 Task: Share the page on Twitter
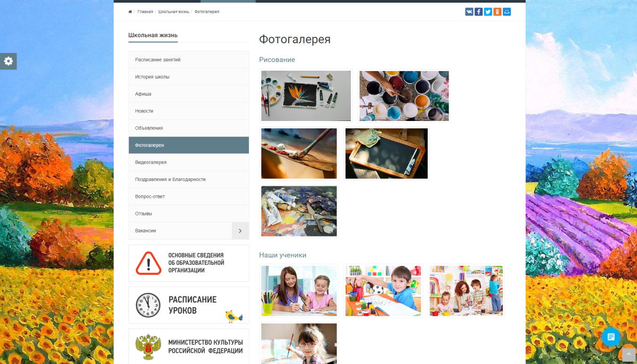pyautogui.click(x=488, y=11)
